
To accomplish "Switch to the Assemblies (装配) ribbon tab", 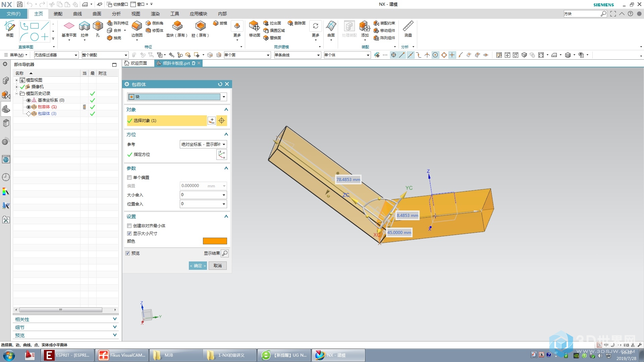I will (x=58, y=14).
